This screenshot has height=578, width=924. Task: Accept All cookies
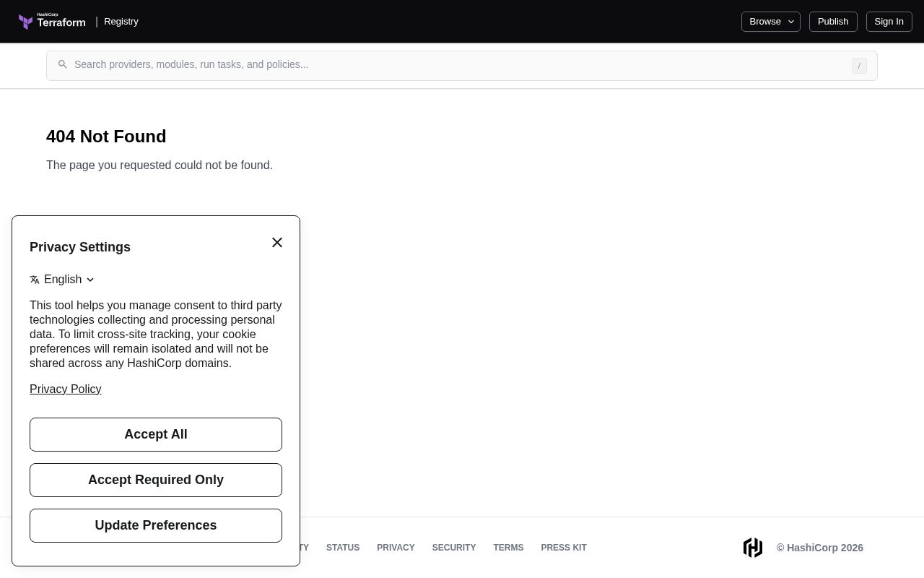(x=156, y=434)
